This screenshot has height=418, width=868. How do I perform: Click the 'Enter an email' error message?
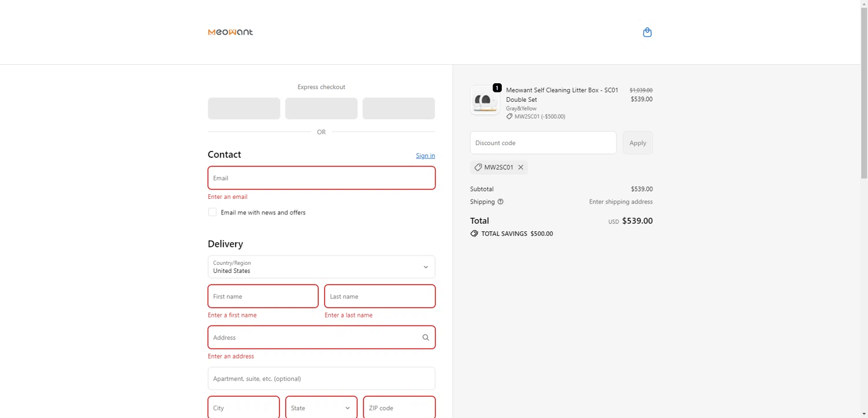point(227,197)
